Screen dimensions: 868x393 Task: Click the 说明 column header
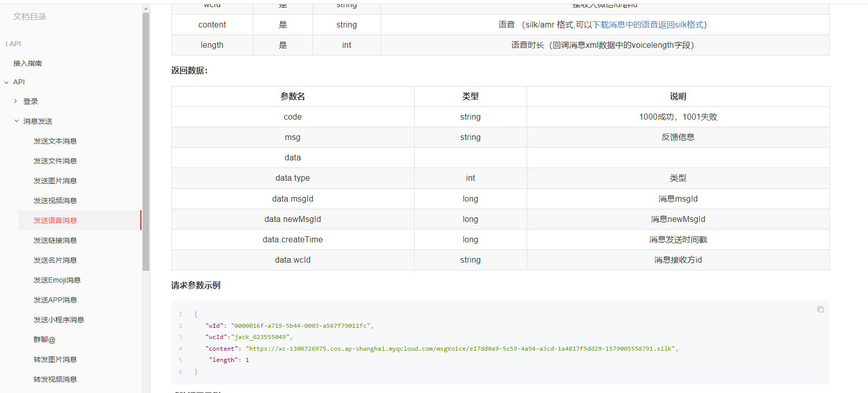[x=678, y=96]
